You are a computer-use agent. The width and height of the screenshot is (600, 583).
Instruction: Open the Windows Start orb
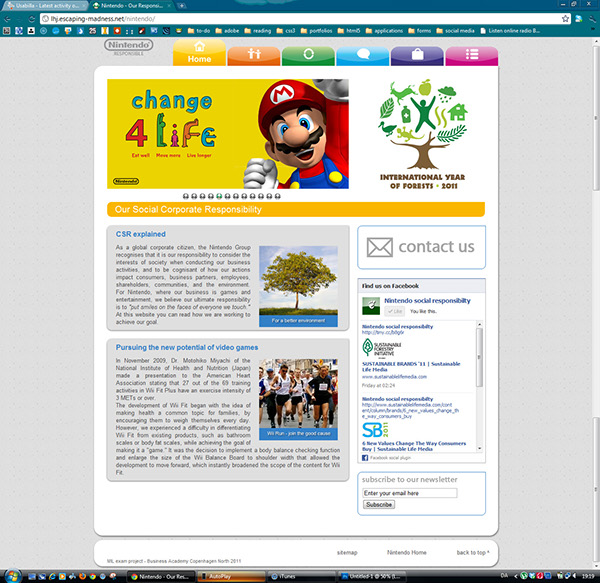tap(12, 576)
